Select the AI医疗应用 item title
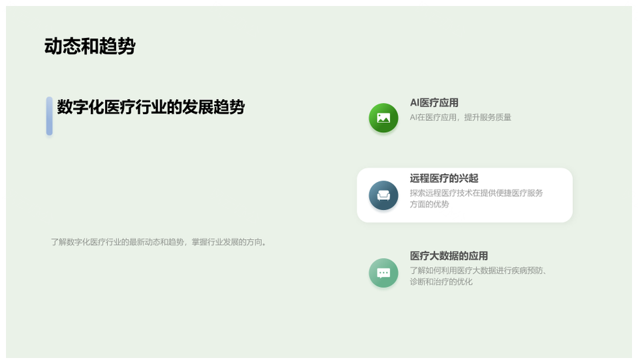The height and width of the screenshot is (364, 638). click(434, 103)
